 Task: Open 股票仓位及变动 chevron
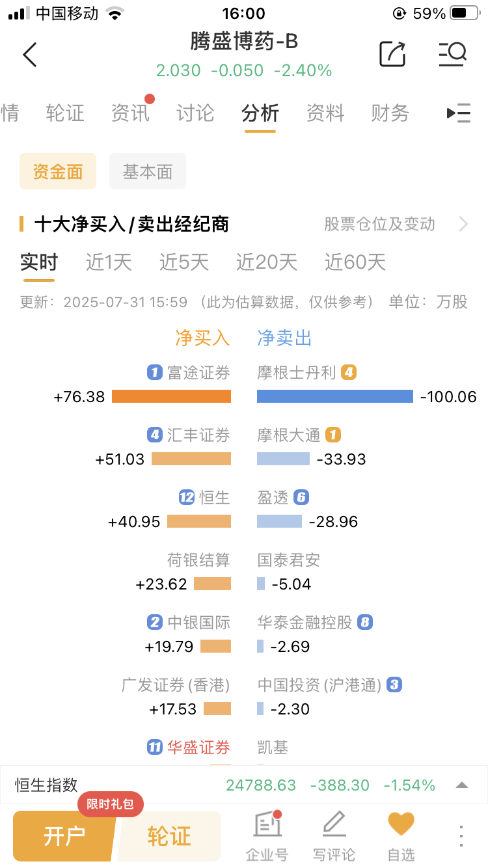point(463,224)
